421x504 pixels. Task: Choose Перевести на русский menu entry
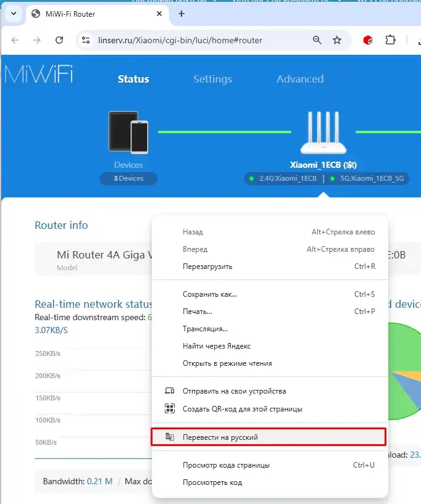click(269, 437)
